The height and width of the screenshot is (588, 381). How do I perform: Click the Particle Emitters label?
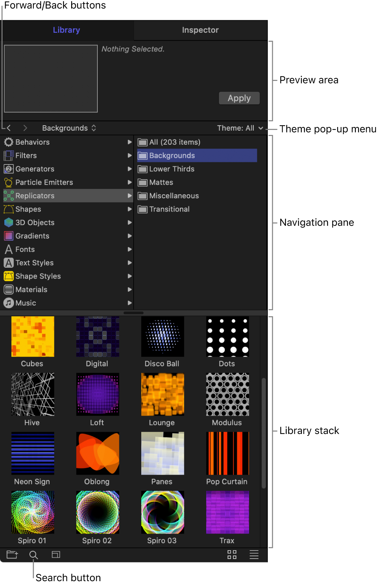[44, 182]
